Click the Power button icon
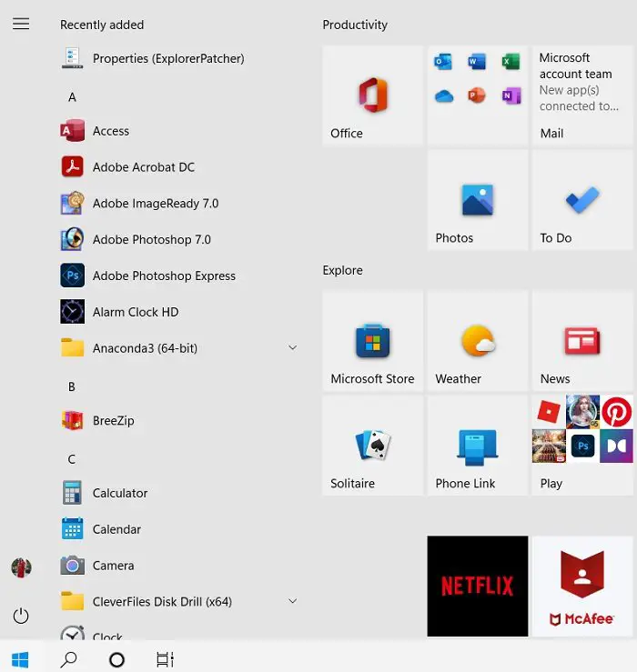637x672 pixels. coord(21,616)
